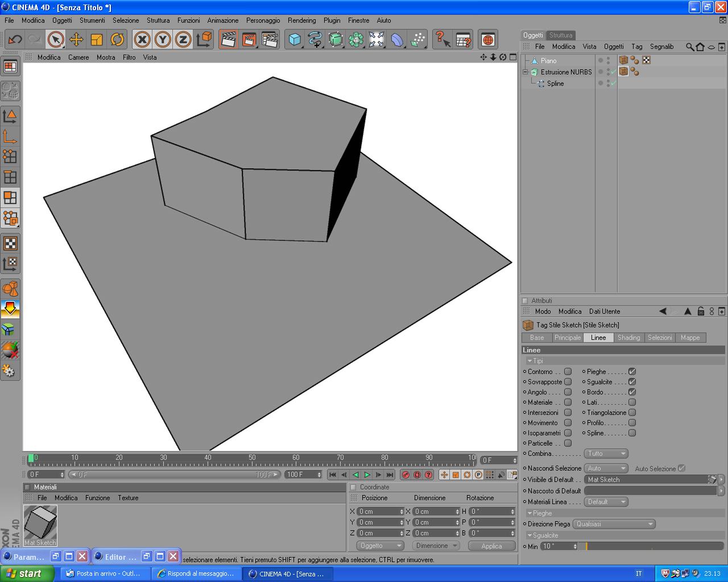Adjust the Min Sgualcite angle slider
Viewport: 728px width, 582px height.
point(653,546)
